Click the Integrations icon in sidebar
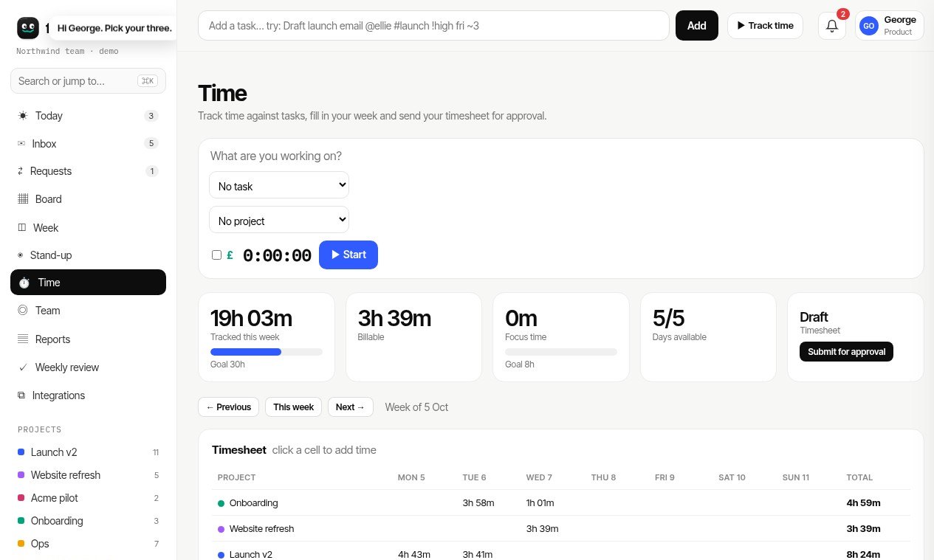 (x=21, y=395)
